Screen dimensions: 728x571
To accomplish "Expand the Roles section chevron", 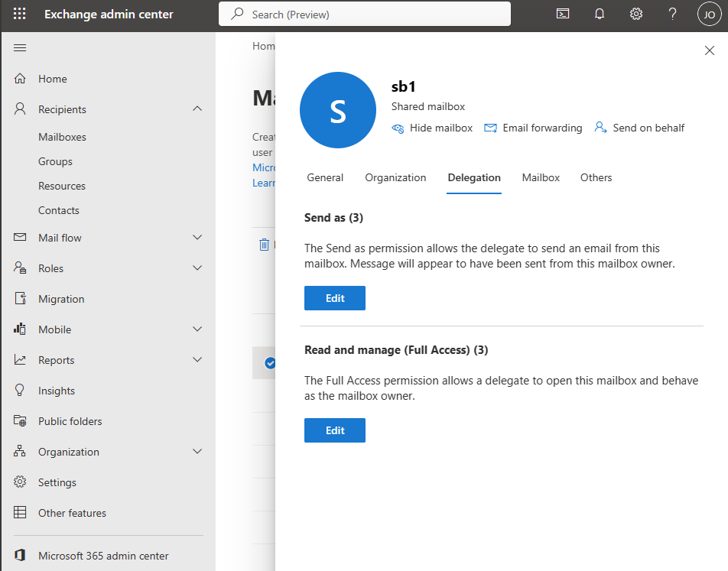I will (x=197, y=268).
